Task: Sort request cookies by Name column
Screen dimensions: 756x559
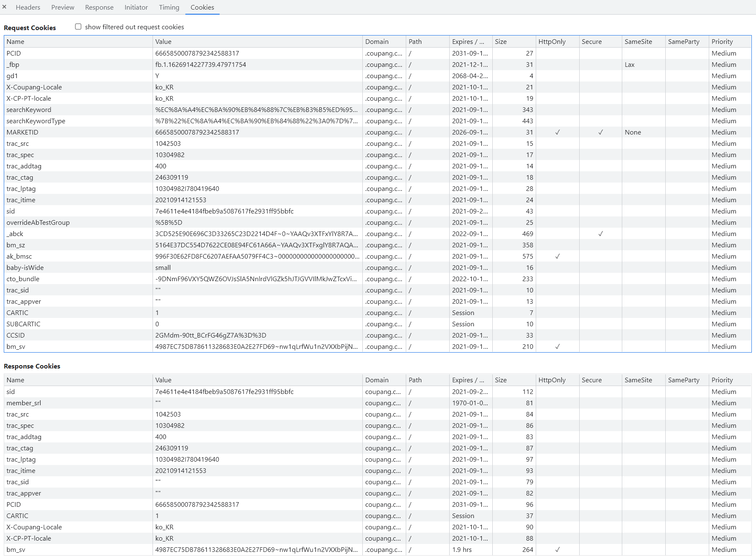Action: 78,42
